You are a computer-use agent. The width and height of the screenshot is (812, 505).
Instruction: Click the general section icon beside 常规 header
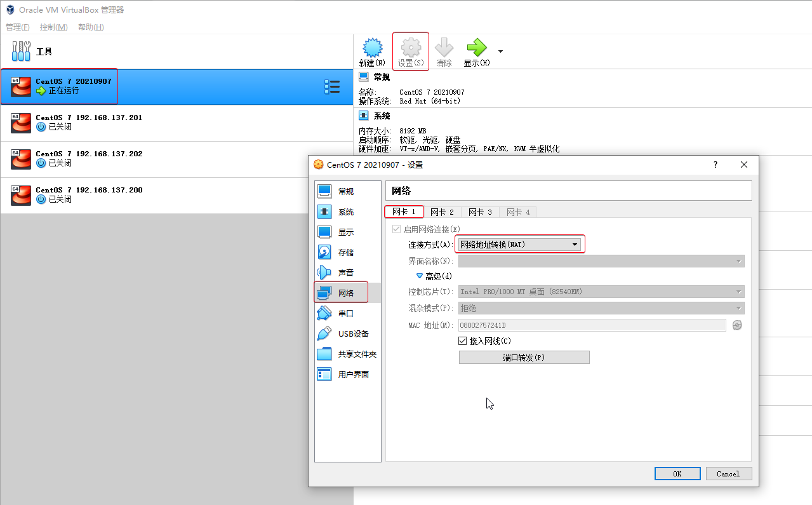(x=364, y=77)
